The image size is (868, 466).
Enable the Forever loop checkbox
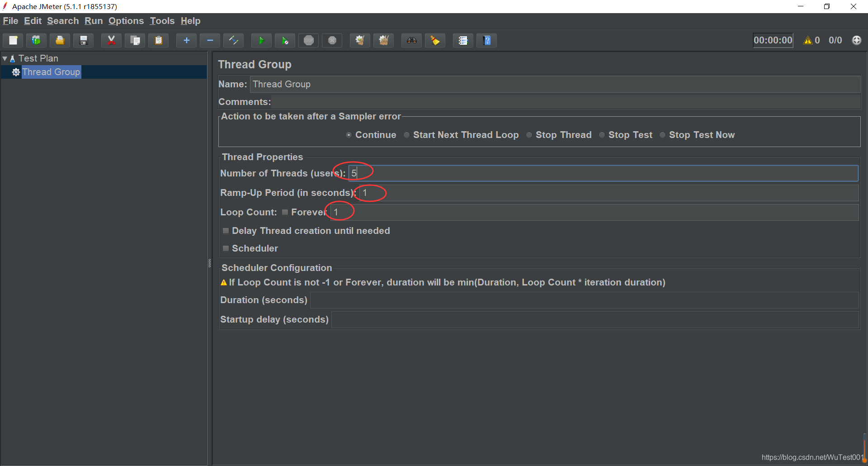pyautogui.click(x=285, y=212)
